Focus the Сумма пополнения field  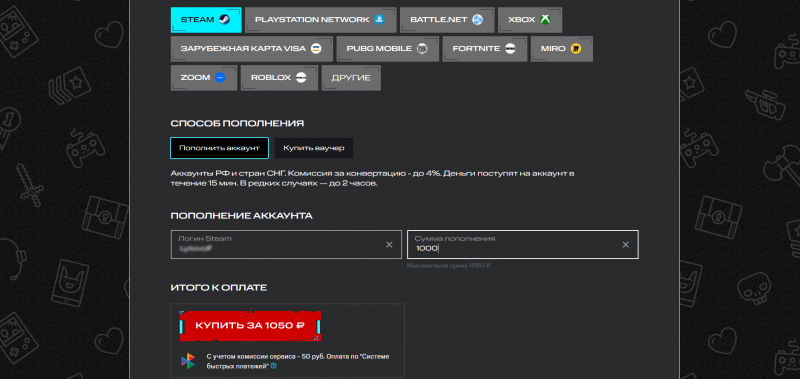click(x=523, y=244)
